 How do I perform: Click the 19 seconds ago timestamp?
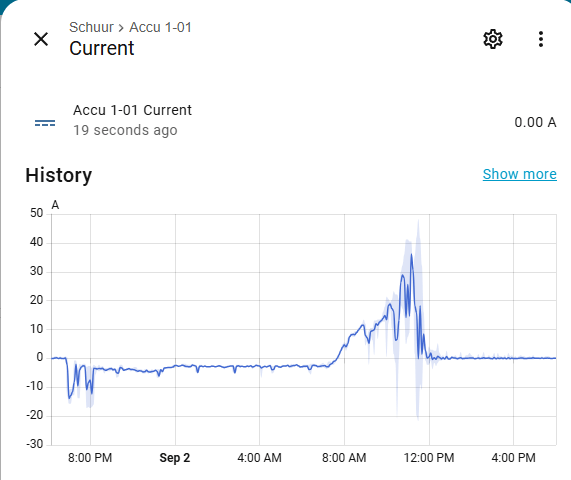click(x=125, y=130)
